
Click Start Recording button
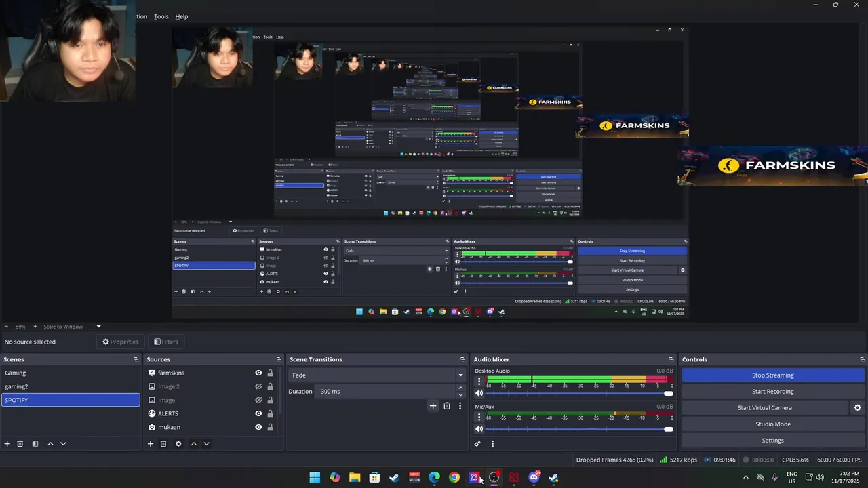coord(773,391)
